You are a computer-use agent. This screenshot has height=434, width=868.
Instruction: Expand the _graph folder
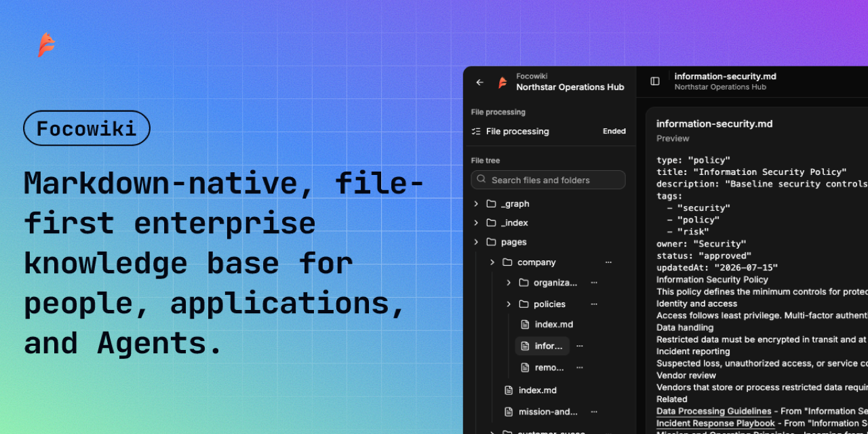click(x=476, y=204)
